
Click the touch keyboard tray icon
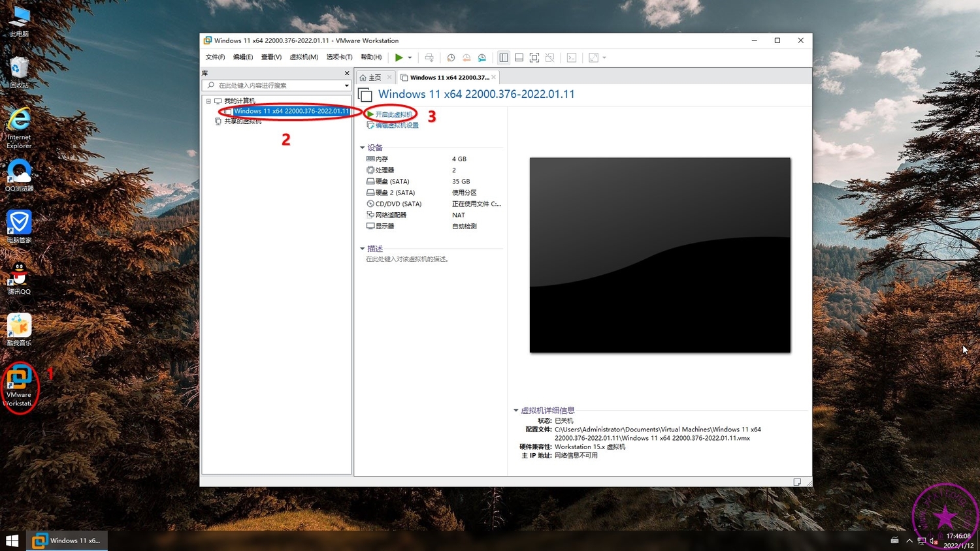[895, 541]
